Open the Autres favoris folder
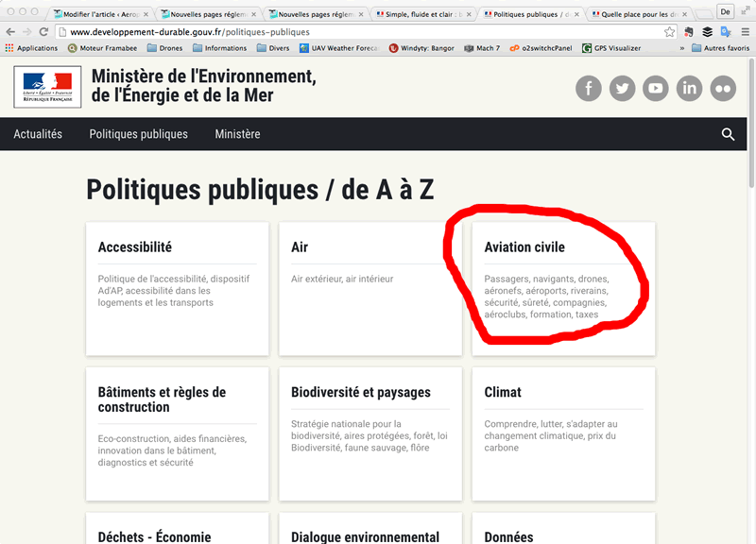The image size is (756, 544). pos(721,48)
